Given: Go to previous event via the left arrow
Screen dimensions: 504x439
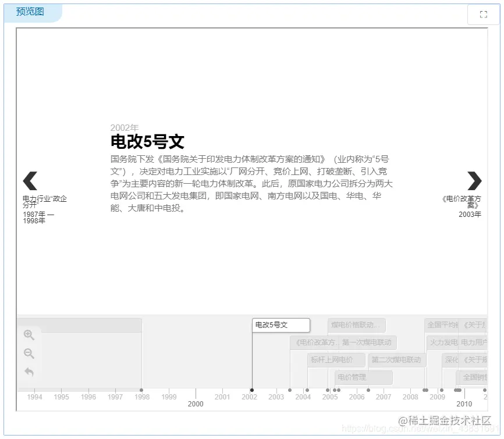Looking at the screenshot, I should coord(30,181).
